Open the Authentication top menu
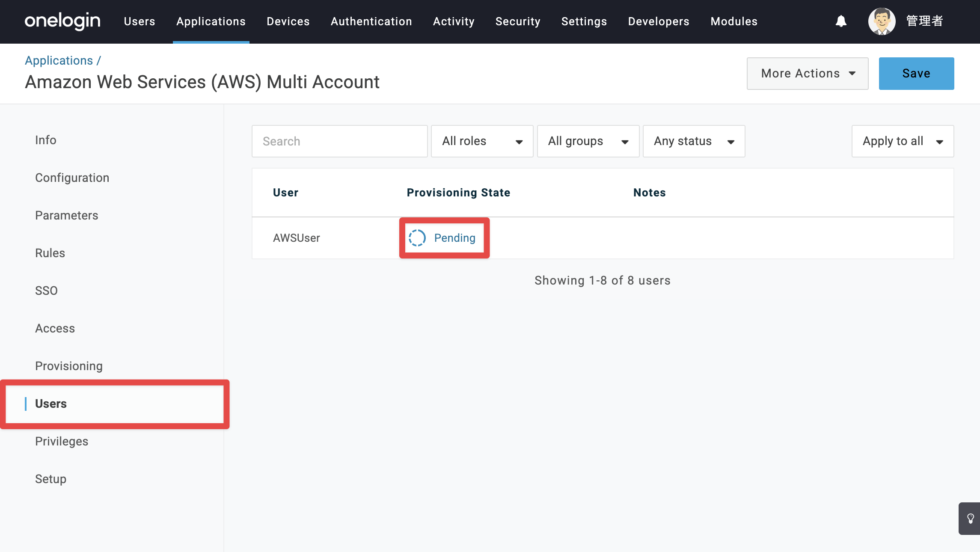 pyautogui.click(x=371, y=21)
